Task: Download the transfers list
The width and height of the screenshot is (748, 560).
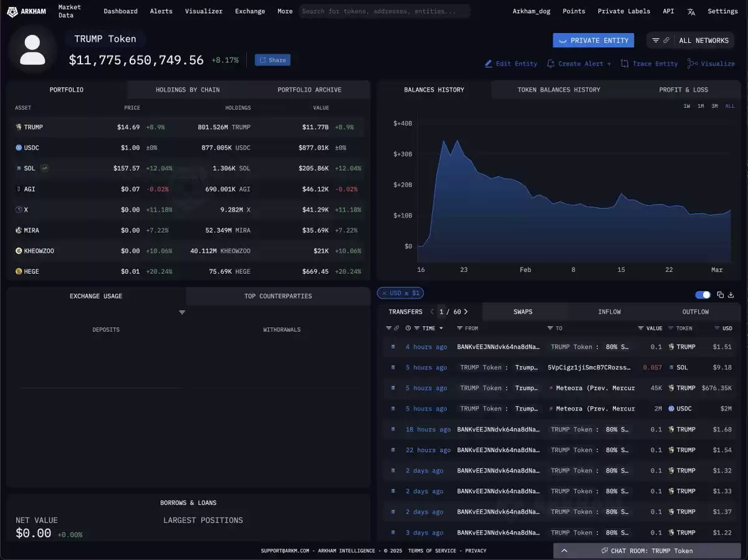Action: pos(731,295)
